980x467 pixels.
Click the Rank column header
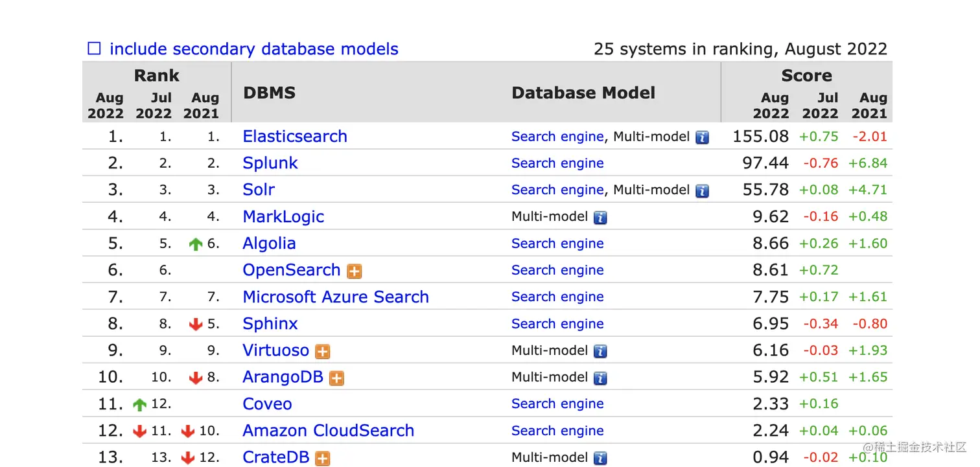tap(157, 76)
